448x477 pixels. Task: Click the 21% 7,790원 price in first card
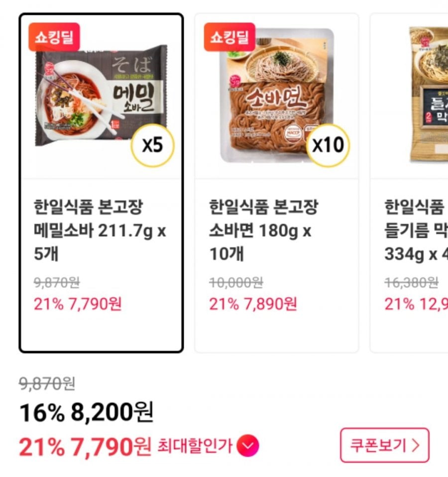(78, 303)
